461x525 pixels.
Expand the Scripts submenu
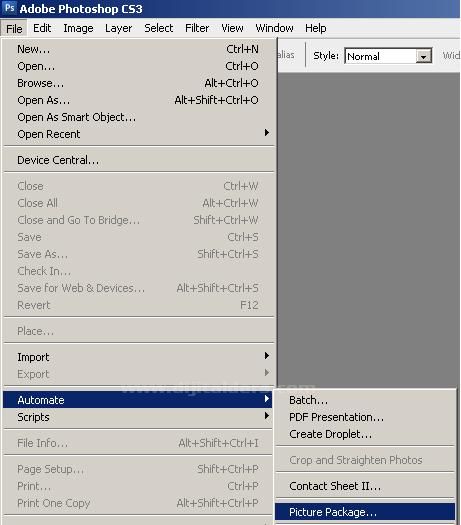[138, 417]
